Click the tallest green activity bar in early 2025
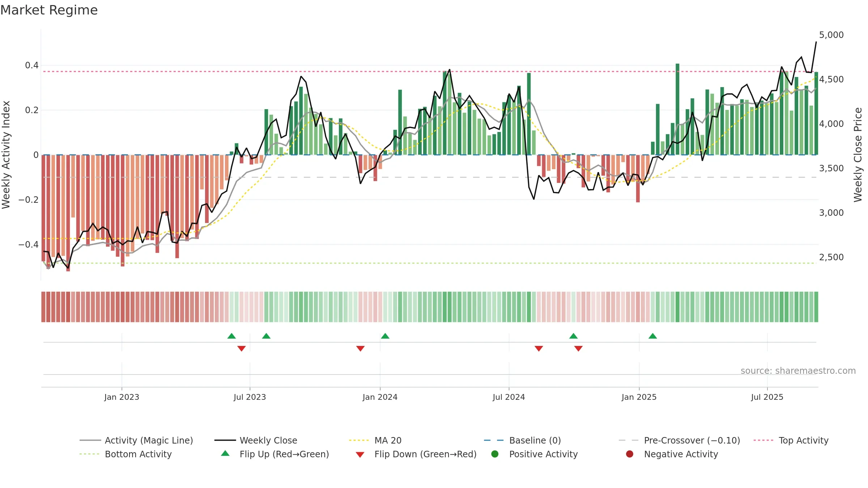868x488 pixels. (677, 109)
